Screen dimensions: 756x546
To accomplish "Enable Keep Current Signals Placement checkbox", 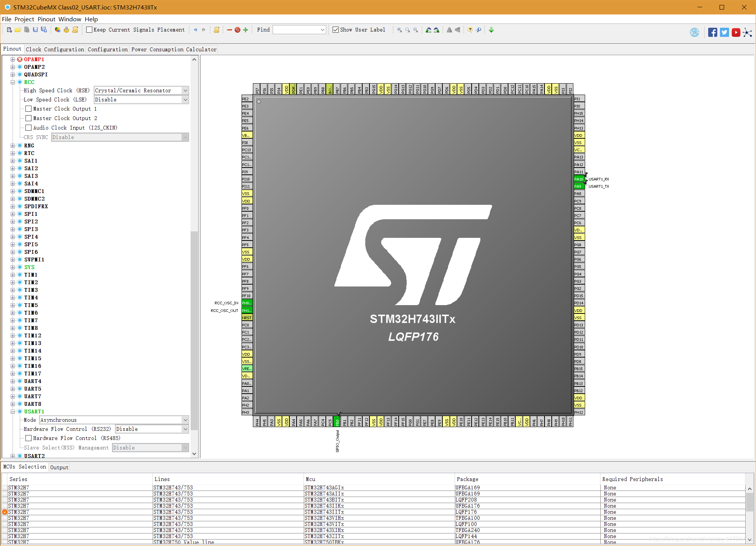I will pos(89,30).
